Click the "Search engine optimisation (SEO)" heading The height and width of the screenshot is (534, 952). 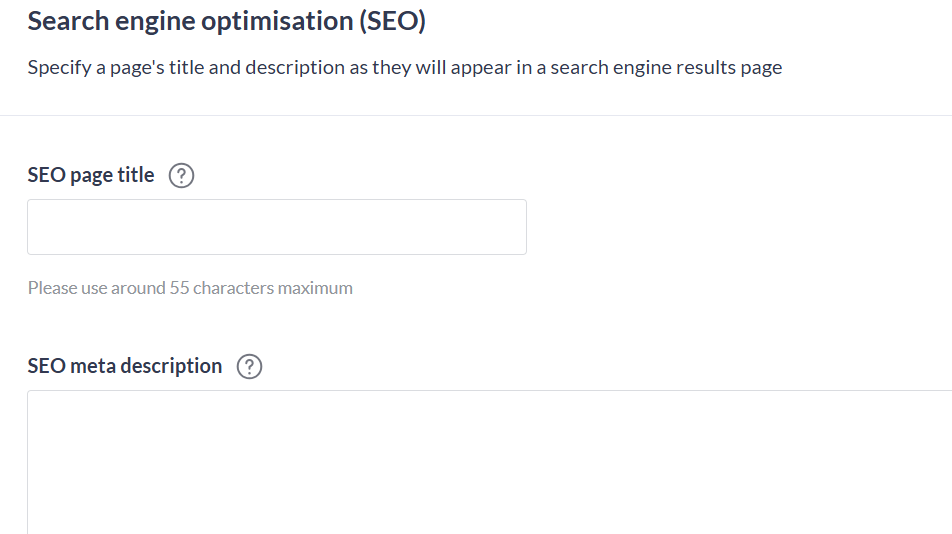coord(226,21)
